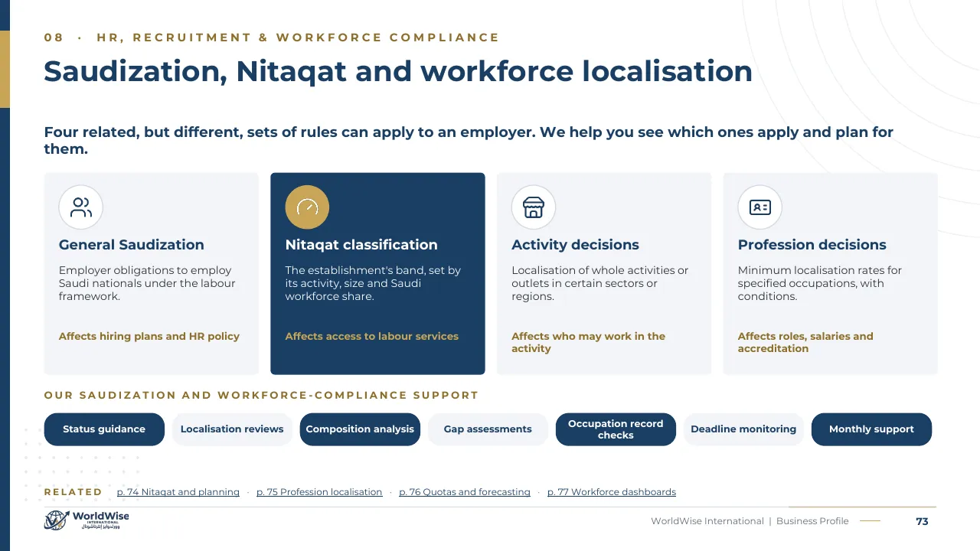Open the p. 77 Workforce dashboards link
The image size is (980, 551).
[612, 492]
